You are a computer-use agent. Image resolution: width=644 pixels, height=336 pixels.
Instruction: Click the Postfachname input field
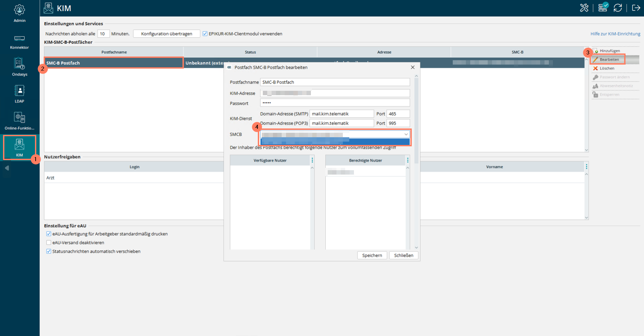335,82
